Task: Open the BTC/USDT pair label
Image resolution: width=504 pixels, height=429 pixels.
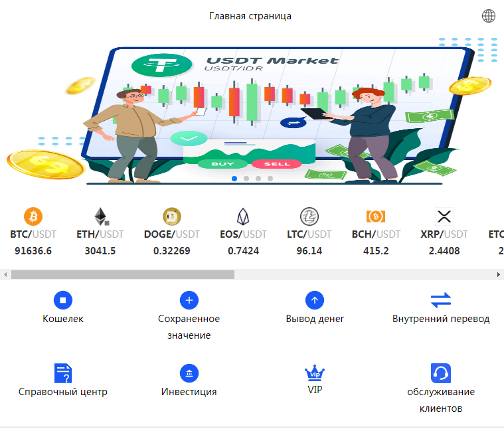Action: [x=33, y=234]
